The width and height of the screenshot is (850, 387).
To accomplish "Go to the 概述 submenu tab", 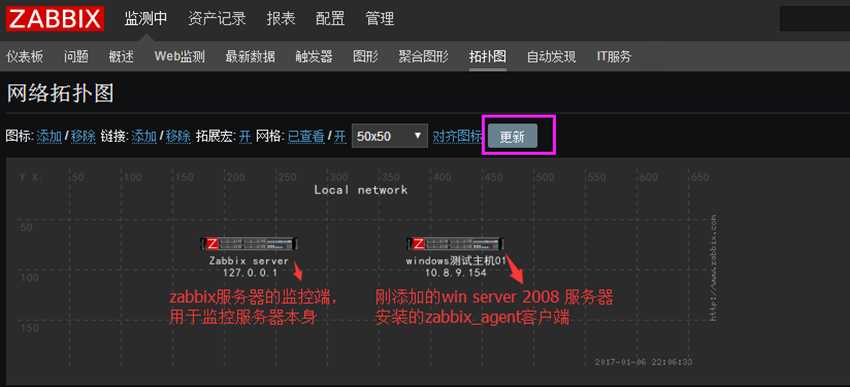I will [x=121, y=56].
